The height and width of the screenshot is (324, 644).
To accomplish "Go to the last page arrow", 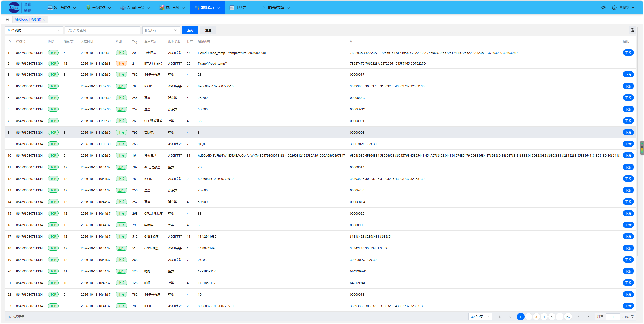I will click(x=588, y=317).
